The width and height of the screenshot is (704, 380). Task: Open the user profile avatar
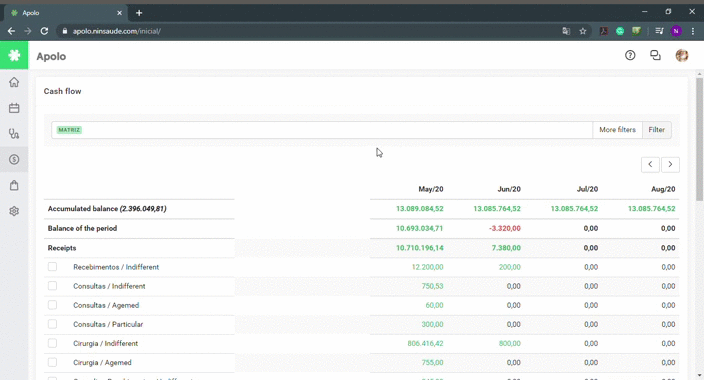pos(682,55)
